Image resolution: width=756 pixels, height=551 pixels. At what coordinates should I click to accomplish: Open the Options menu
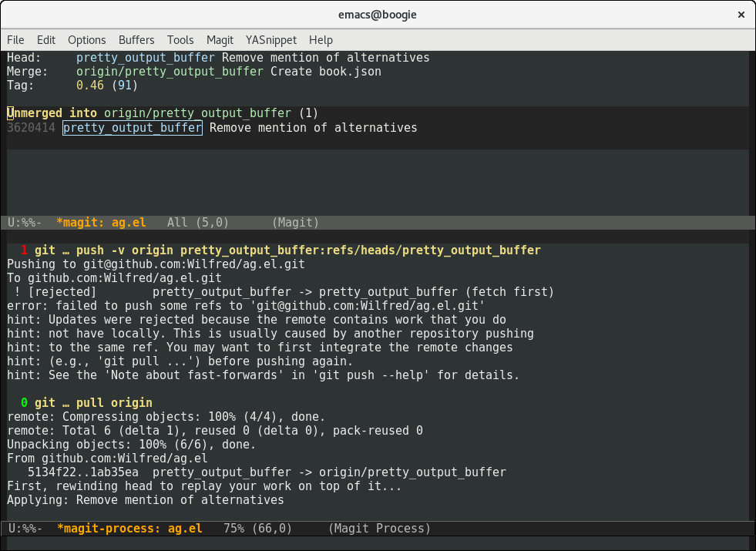tap(86, 40)
